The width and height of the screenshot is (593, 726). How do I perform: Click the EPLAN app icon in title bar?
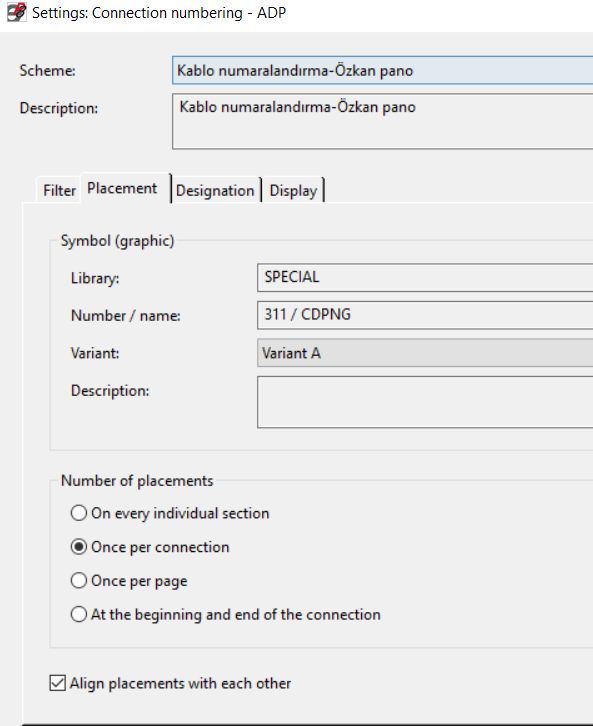tap(17, 13)
